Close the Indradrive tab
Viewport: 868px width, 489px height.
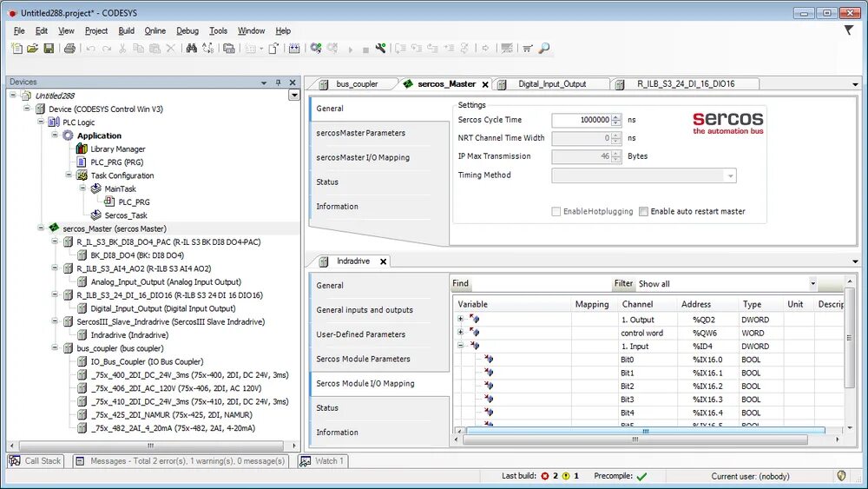(x=383, y=261)
